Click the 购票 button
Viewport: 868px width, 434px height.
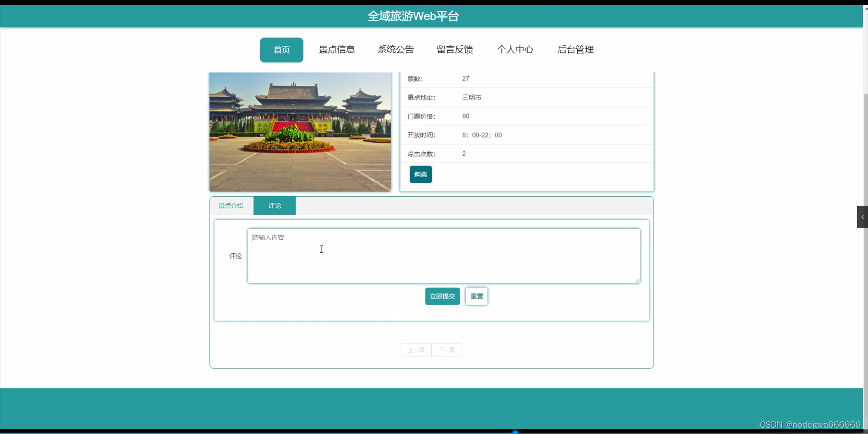tap(420, 175)
